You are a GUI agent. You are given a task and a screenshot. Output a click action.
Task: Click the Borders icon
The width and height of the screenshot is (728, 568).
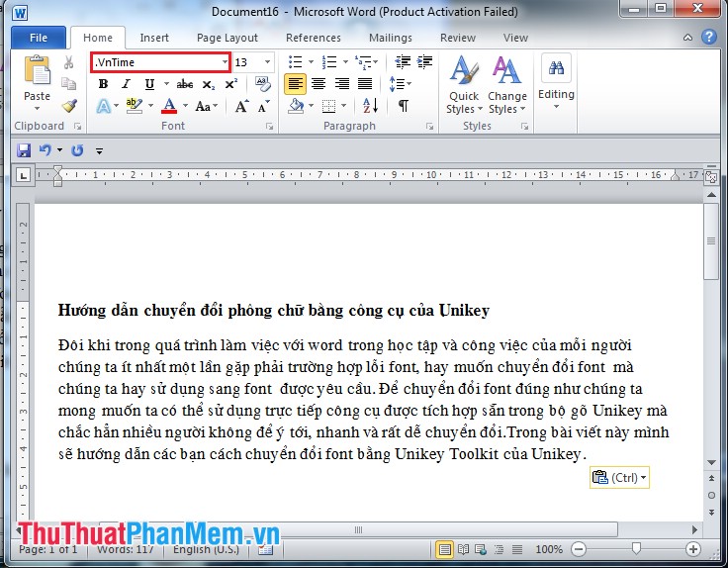point(329,106)
